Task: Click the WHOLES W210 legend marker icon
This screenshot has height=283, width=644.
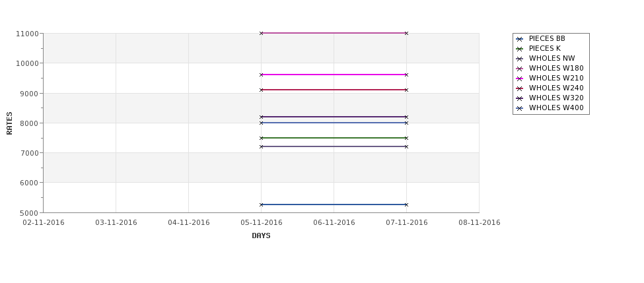Action: (520, 79)
